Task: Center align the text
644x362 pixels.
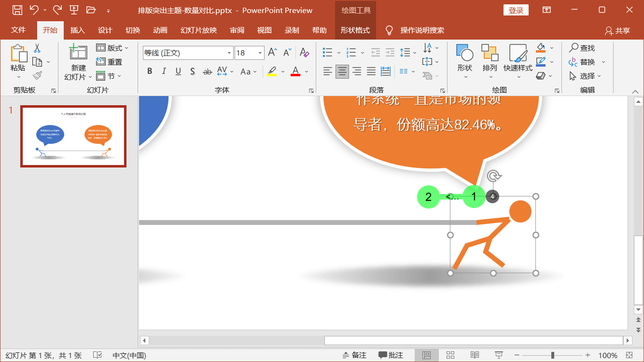Action: pos(342,71)
